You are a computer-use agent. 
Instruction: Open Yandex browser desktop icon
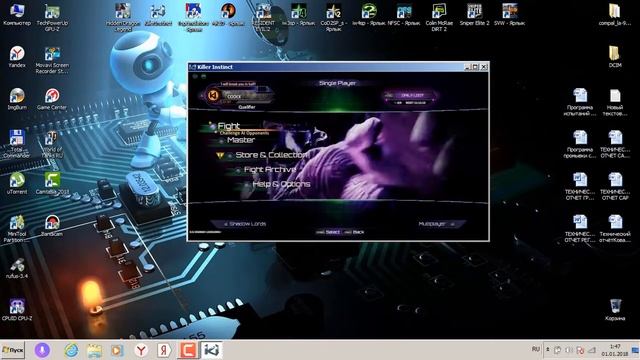point(17,57)
